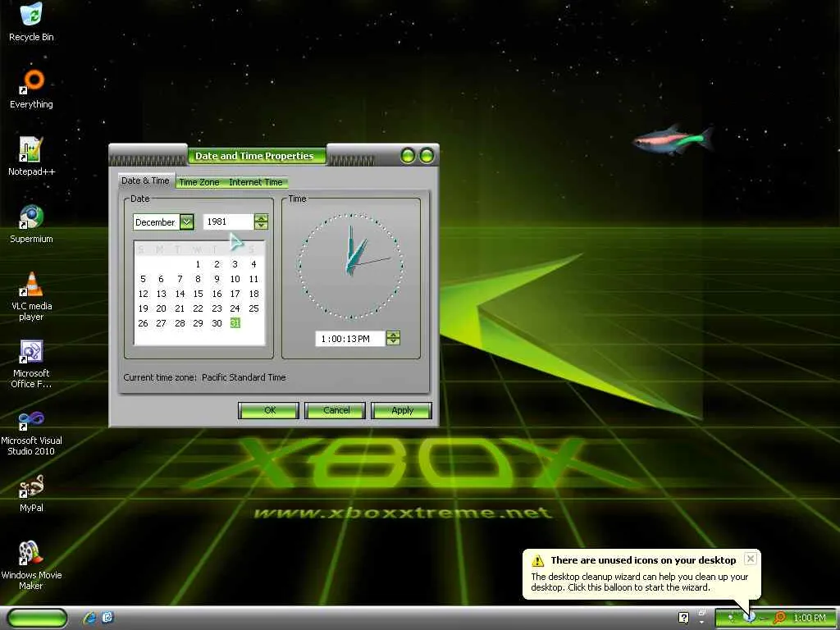This screenshot has width=840, height=630.
Task: Click the Everything magnifier icon in system tray
Action: point(780,618)
